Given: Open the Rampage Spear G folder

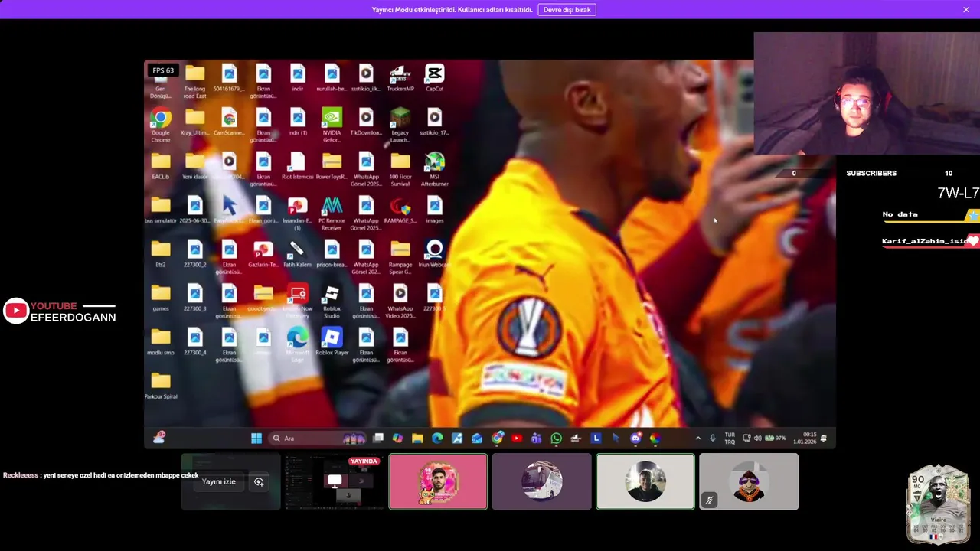Looking at the screenshot, I should (x=400, y=257).
